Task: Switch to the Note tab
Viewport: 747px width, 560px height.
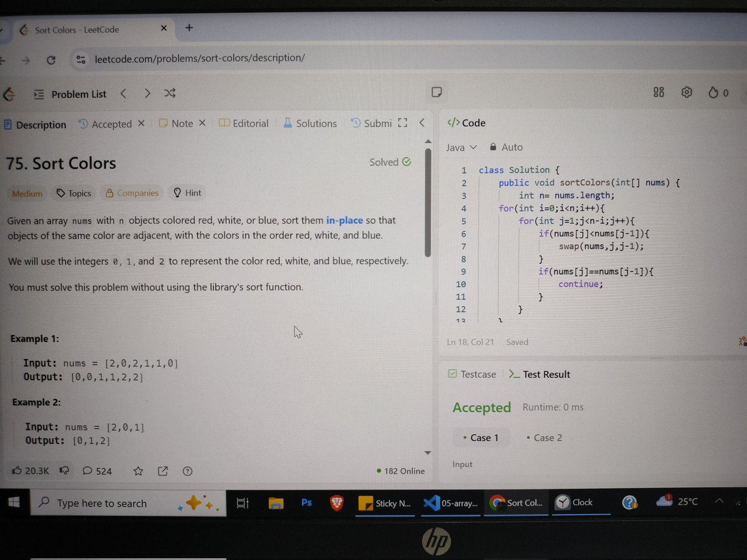Action: point(176,123)
